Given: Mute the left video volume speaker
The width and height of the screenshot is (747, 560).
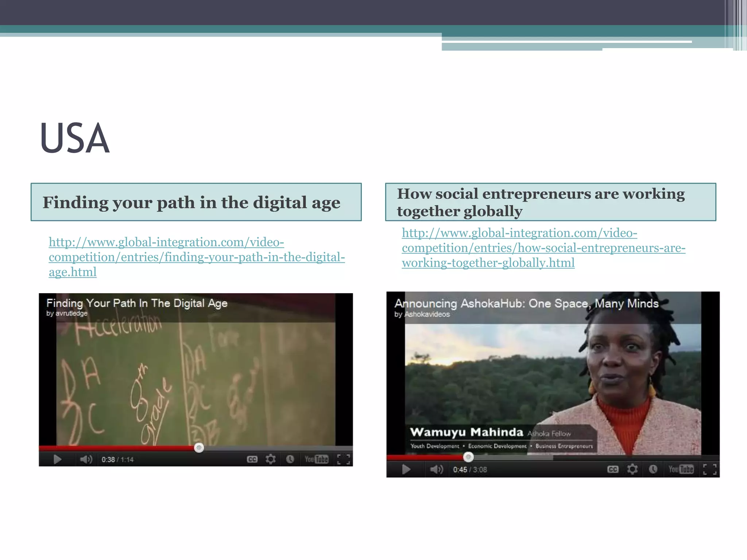Looking at the screenshot, I should pyautogui.click(x=86, y=459).
